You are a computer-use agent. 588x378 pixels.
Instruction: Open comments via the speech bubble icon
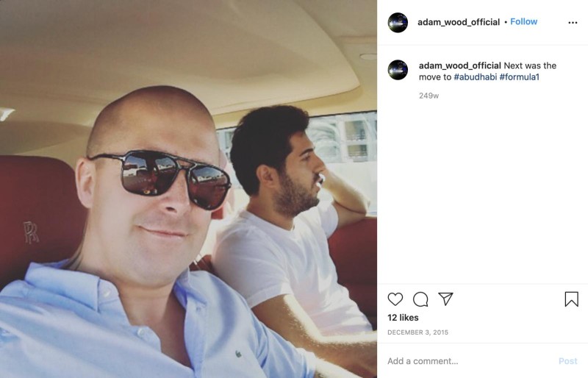pos(420,299)
